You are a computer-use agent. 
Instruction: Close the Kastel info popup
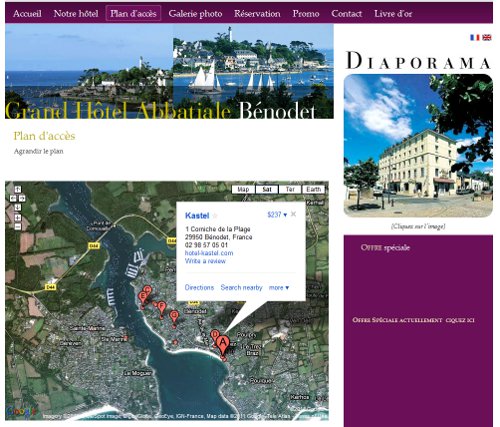tap(293, 214)
